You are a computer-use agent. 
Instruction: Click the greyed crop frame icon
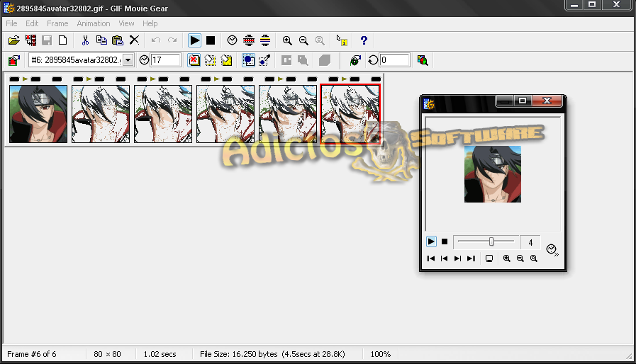303,61
